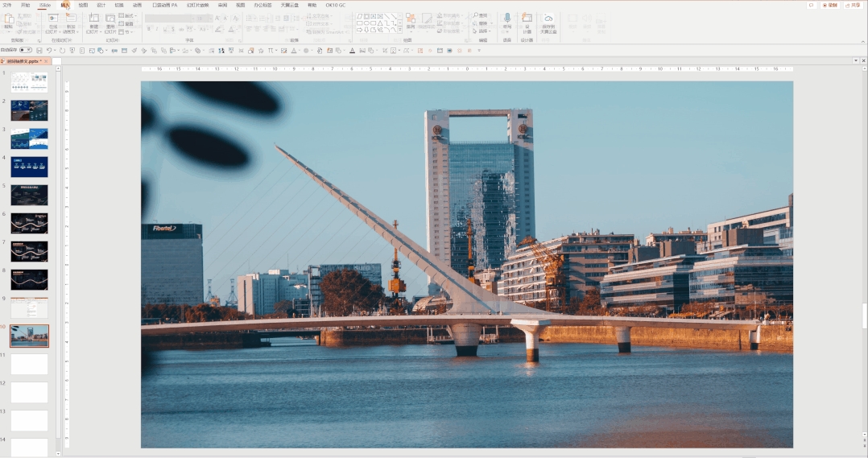Select slide 4 thumbnail

29,167
